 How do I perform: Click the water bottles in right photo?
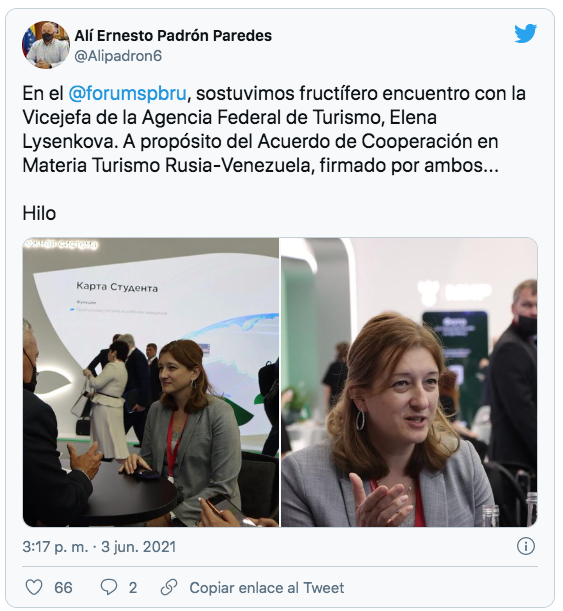(510, 509)
